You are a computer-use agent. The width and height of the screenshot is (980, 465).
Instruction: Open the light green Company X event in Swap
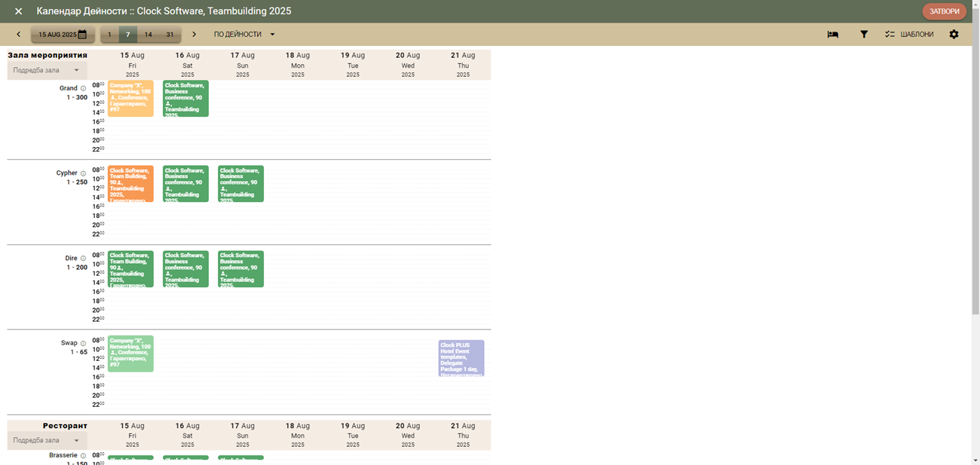tap(130, 353)
